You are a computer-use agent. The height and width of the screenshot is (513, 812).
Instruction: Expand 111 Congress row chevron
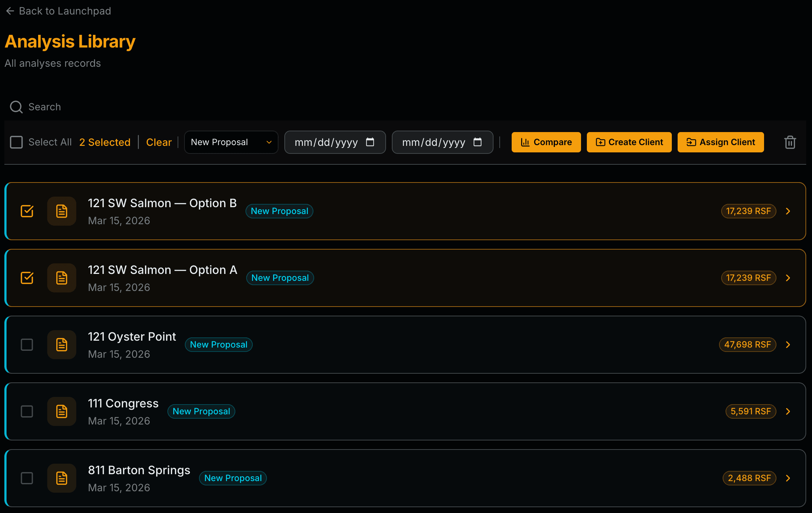pyautogui.click(x=788, y=411)
